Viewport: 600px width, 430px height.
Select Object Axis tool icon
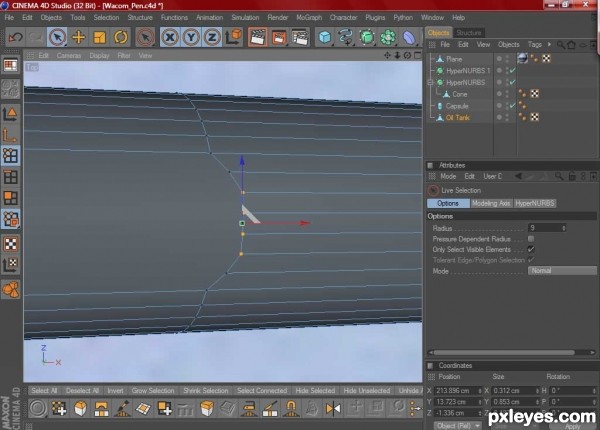(x=10, y=134)
